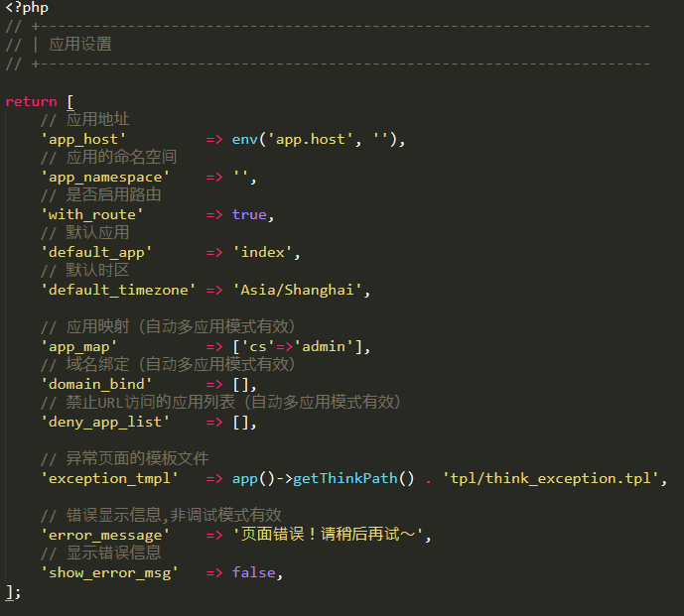Click the '// 错误显示信息' comment line
The width and height of the screenshot is (684, 616).
(x=161, y=515)
